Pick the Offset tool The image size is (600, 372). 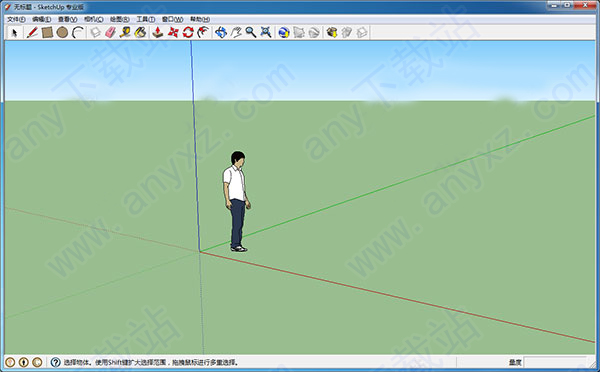click(x=203, y=33)
